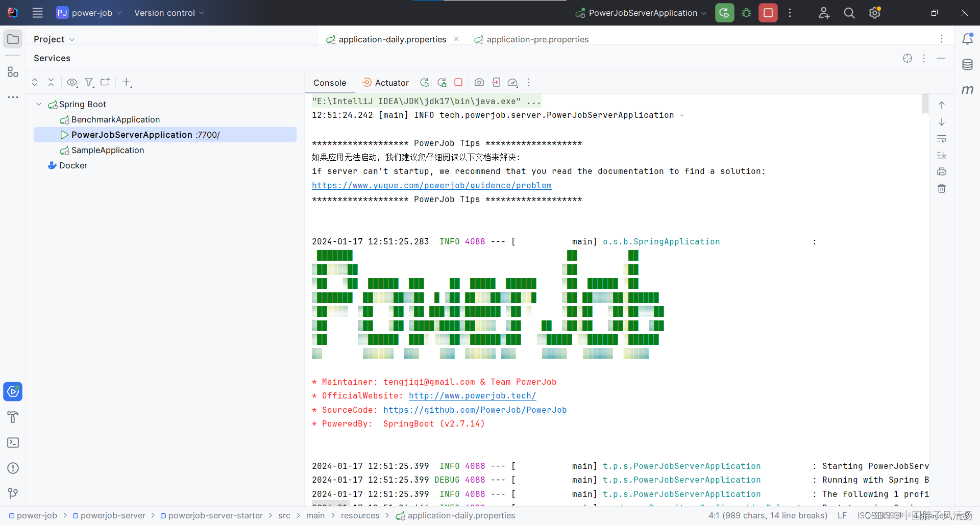Open the www.powerjob.tech website link
This screenshot has height=525, width=980.
tap(472, 396)
